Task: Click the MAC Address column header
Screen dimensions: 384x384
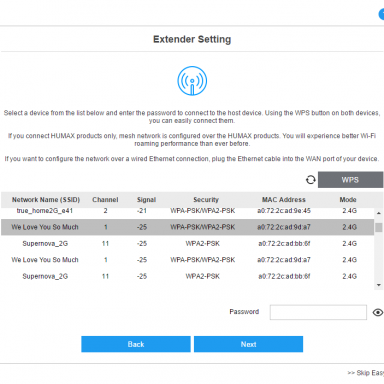Action: [x=284, y=200]
